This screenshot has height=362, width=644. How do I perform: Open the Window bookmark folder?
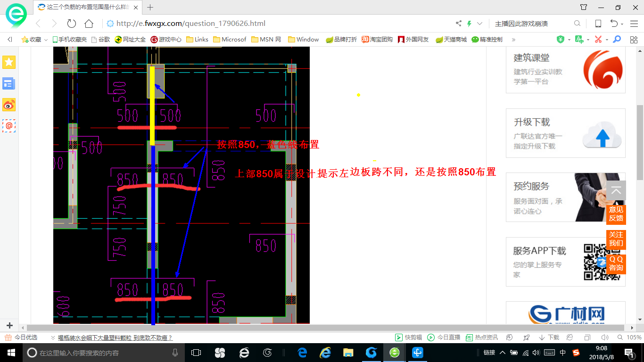[x=304, y=40]
